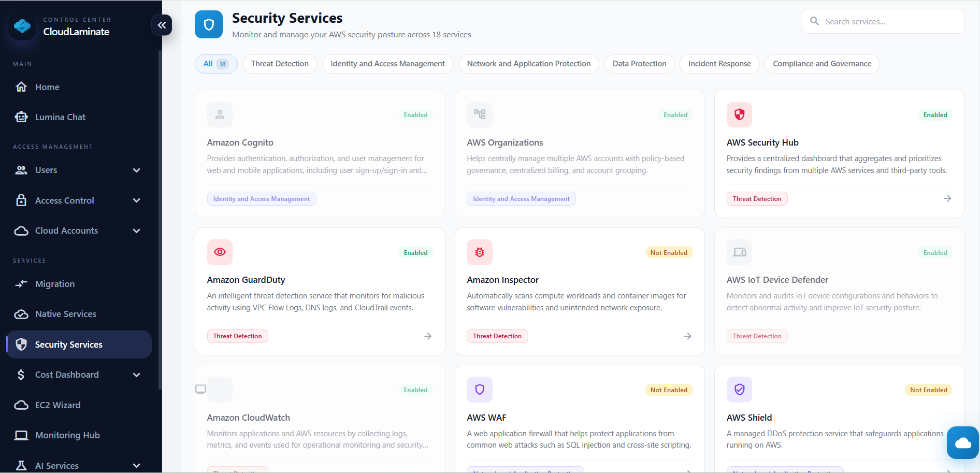Click the AWS WAF shield icon

479,390
